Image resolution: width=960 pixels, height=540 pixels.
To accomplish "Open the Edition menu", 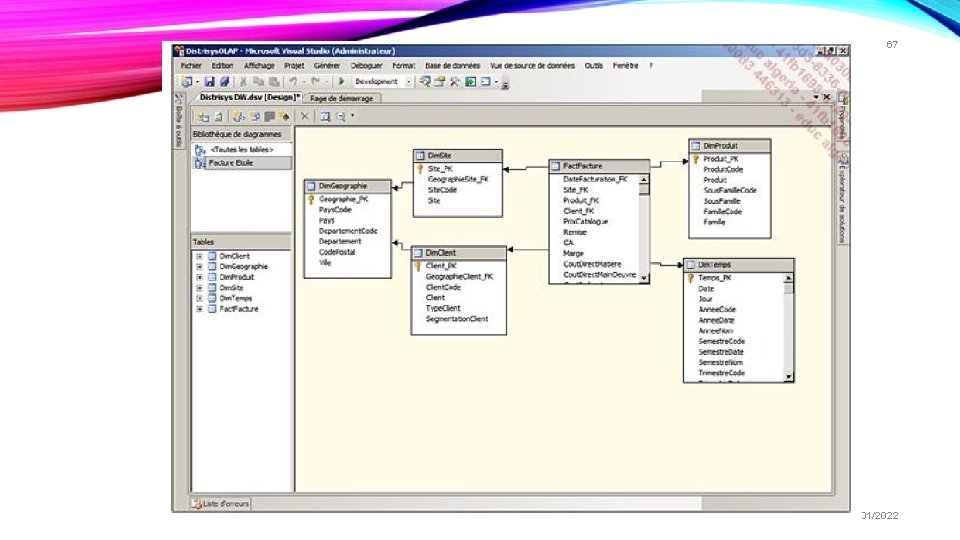I will click(222, 66).
